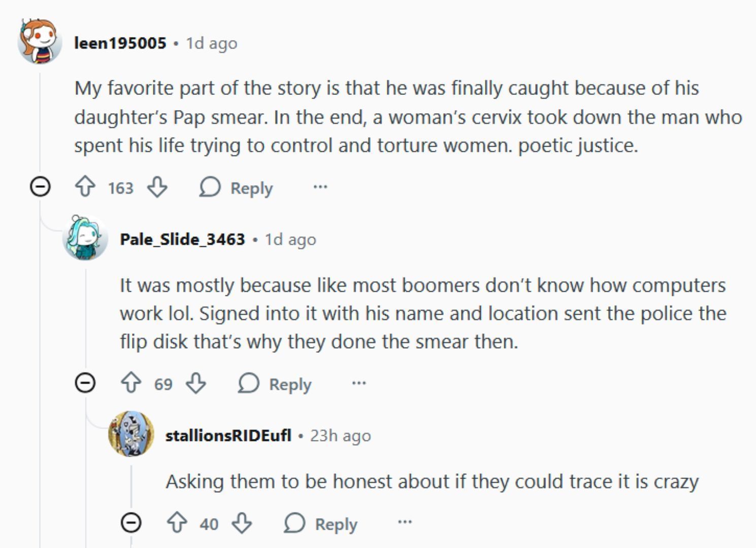Collapse leen195005's comment thread
Screen dimensions: 756x548
(40, 187)
